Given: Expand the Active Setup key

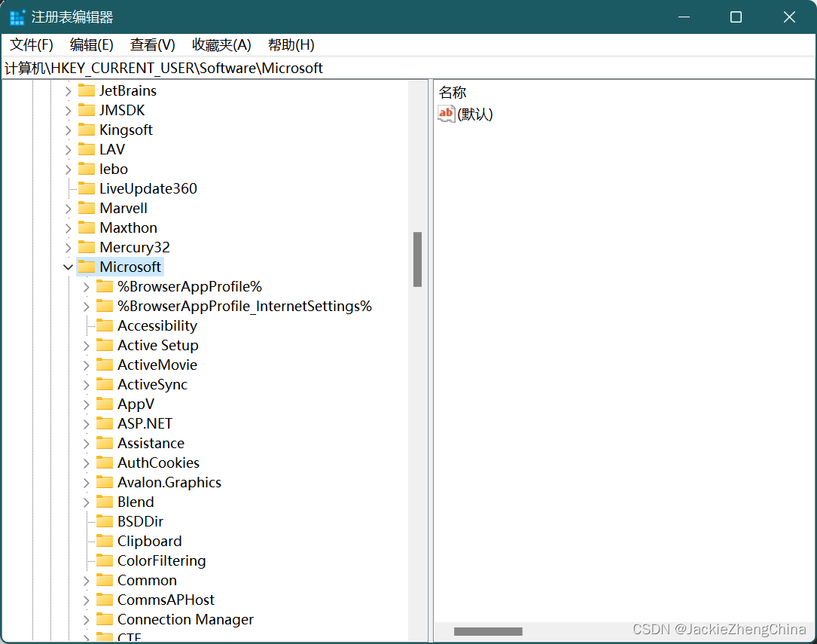Looking at the screenshot, I should (x=87, y=346).
